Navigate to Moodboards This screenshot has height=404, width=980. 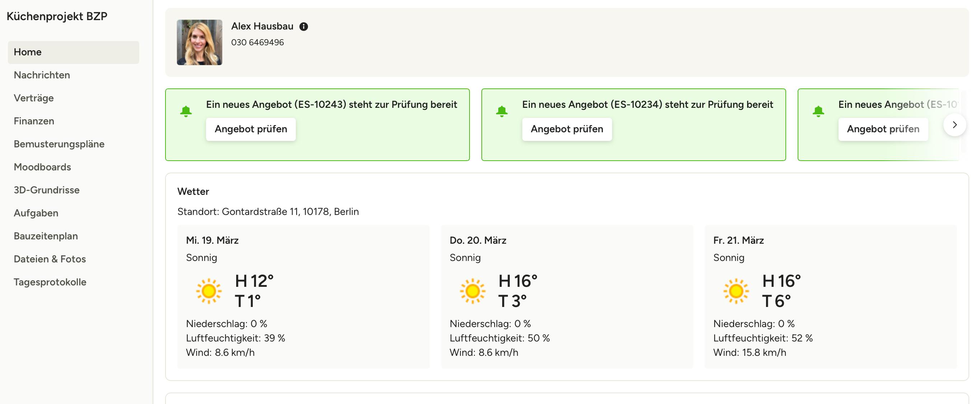[42, 167]
